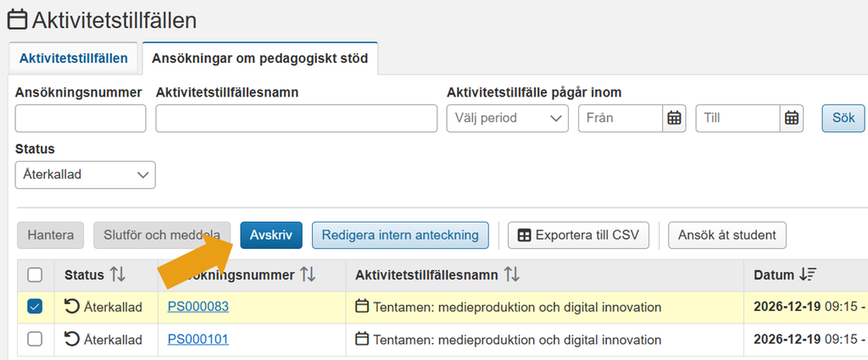Open the Status dropdown showing Återkallad
868x360 pixels.
coord(86,174)
